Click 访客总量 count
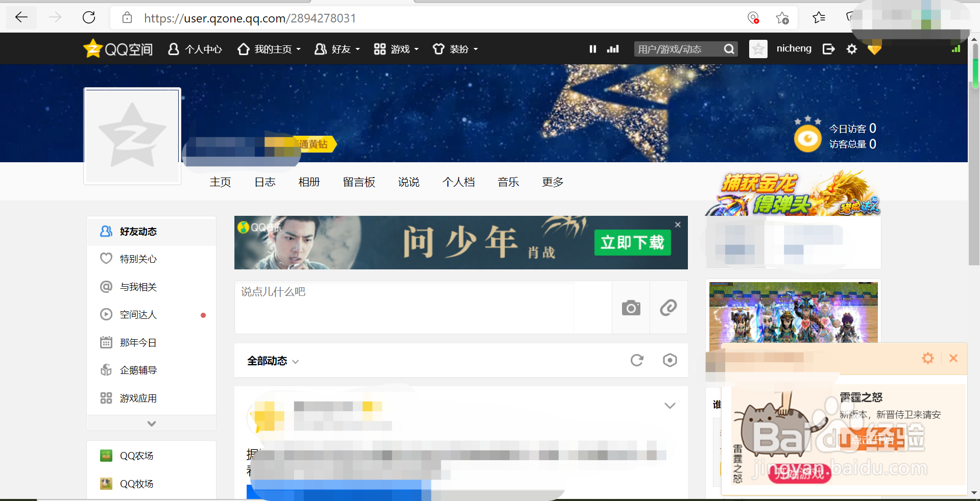This screenshot has width=980, height=501. click(x=852, y=144)
